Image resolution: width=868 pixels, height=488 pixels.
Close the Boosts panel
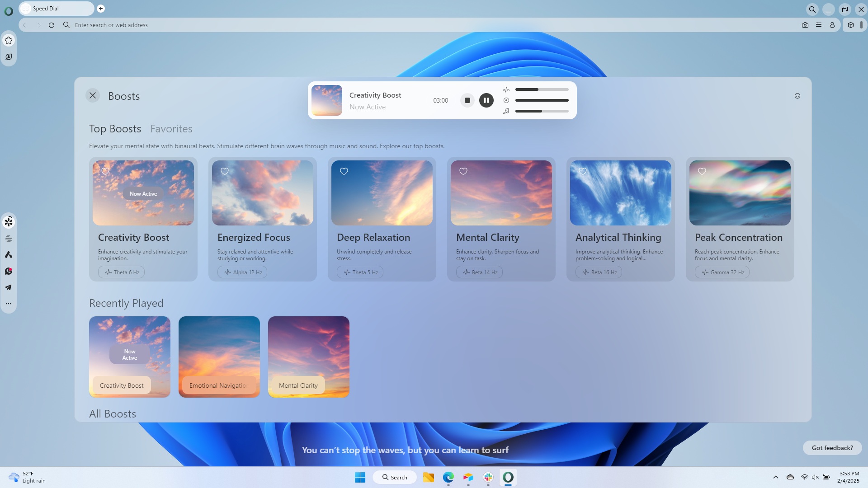click(93, 95)
